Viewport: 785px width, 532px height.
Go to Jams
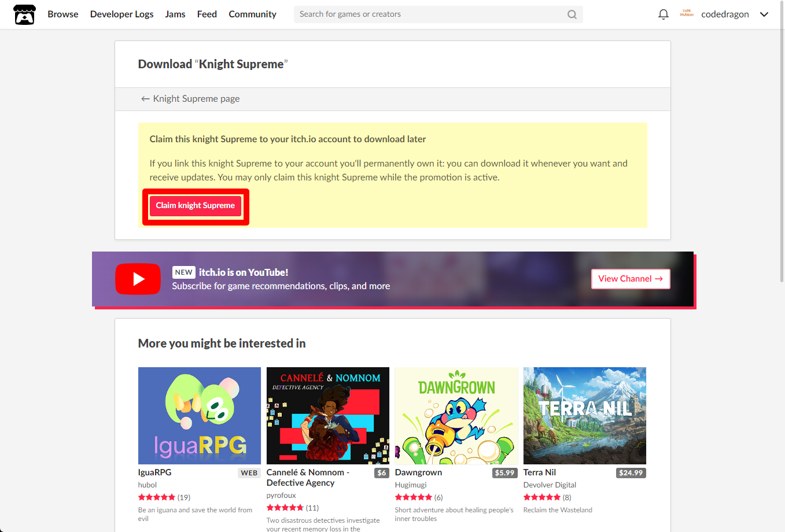coord(175,14)
